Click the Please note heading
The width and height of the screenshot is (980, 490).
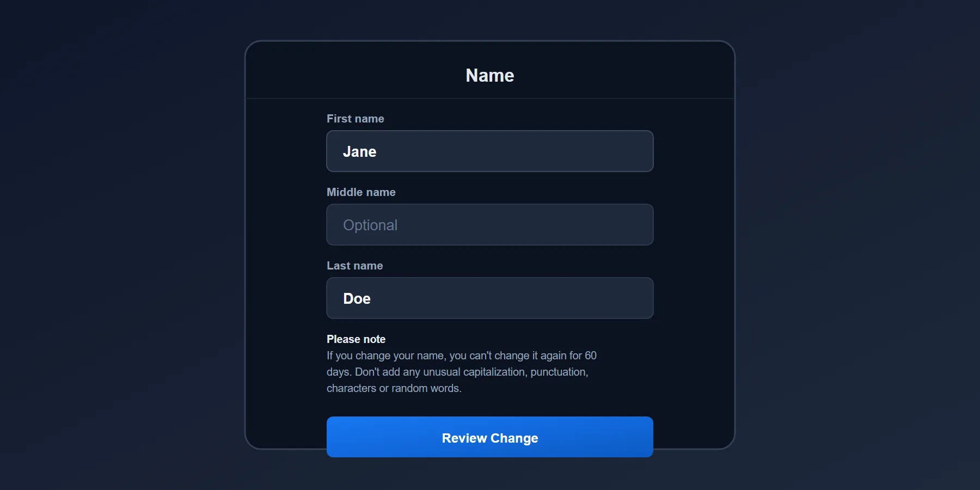click(x=356, y=339)
